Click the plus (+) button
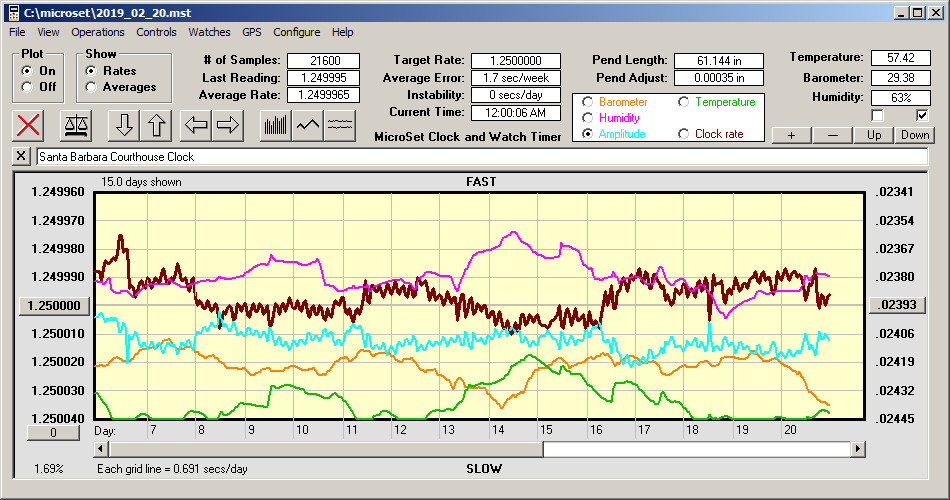Viewport: 950px width, 500px height. pyautogui.click(x=791, y=135)
